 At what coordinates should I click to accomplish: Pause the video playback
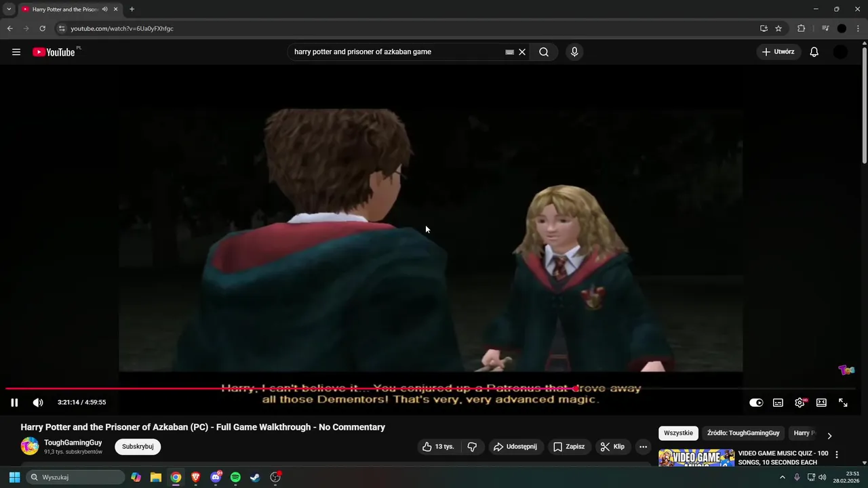click(x=14, y=403)
